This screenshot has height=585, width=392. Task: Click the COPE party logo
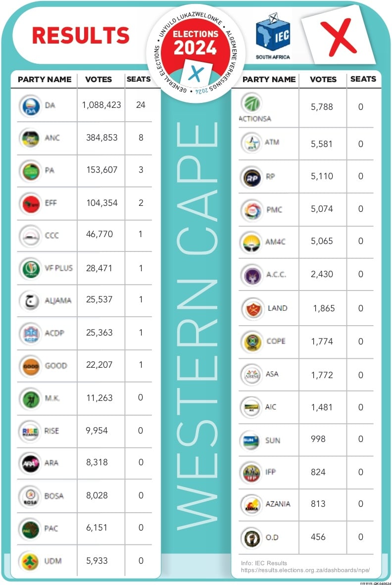pos(251,341)
